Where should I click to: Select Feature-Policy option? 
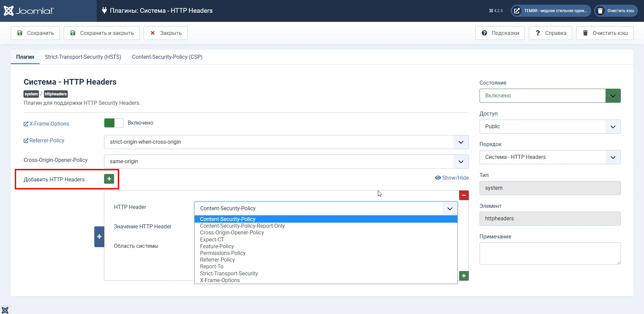click(326, 246)
